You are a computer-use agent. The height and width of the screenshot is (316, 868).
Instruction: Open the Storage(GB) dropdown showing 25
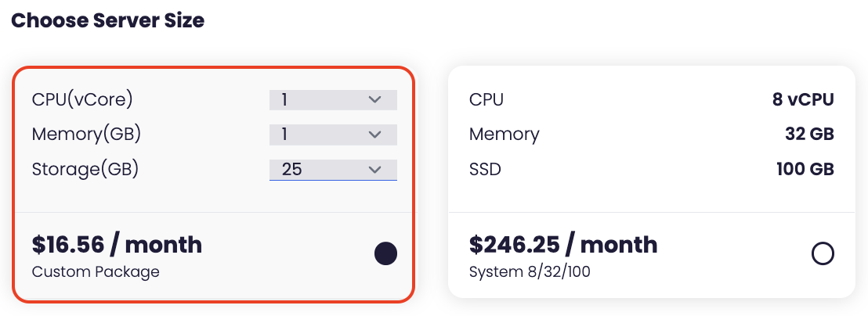(333, 169)
